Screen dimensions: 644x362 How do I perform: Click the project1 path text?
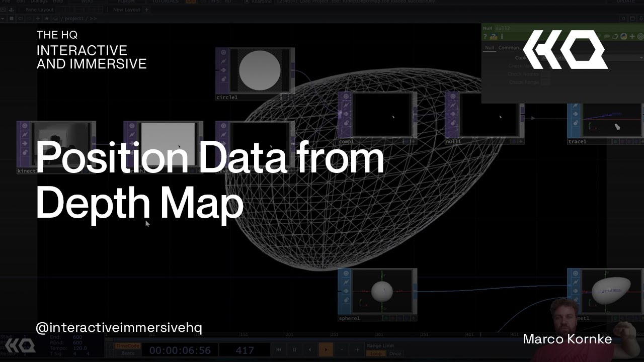coord(74,19)
